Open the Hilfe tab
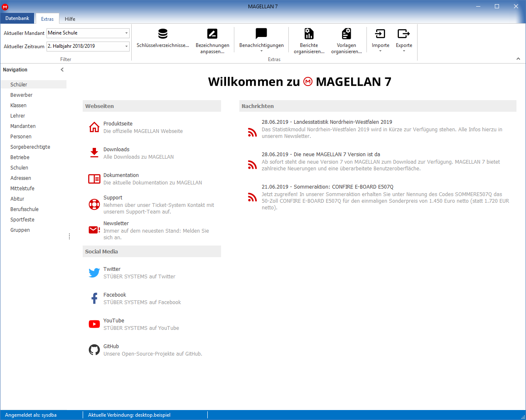Screen dimensions: 526x420 point(70,19)
